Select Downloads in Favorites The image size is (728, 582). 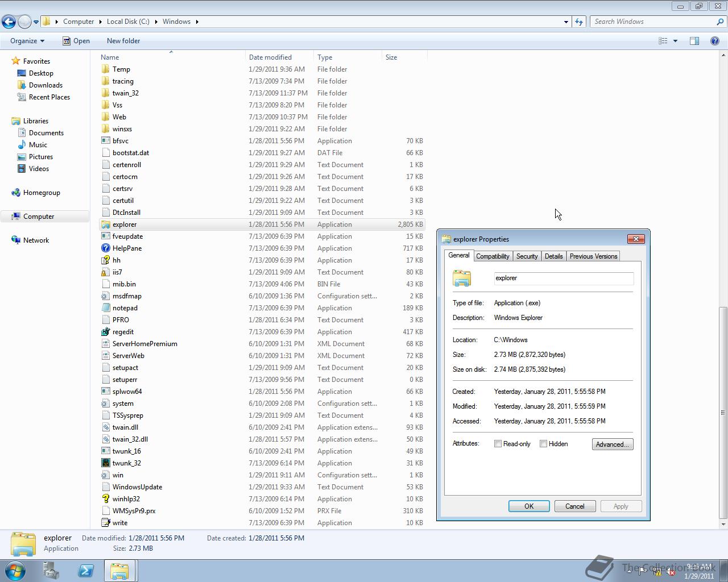point(45,85)
